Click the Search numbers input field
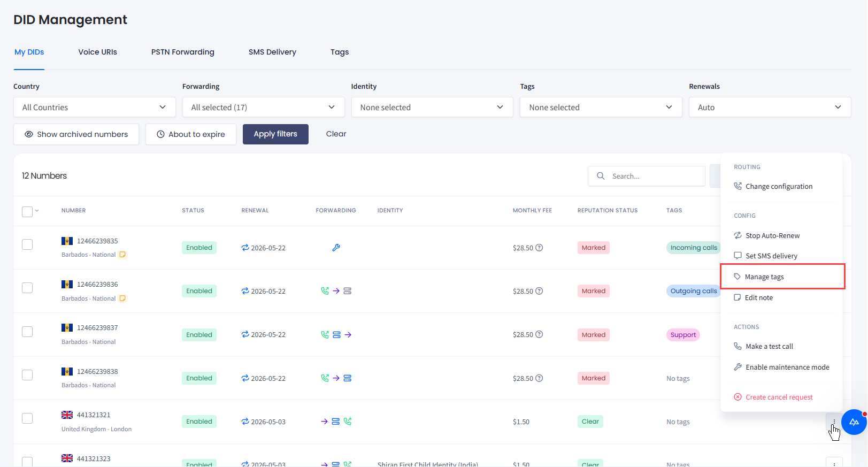The width and height of the screenshot is (868, 467). [647, 176]
